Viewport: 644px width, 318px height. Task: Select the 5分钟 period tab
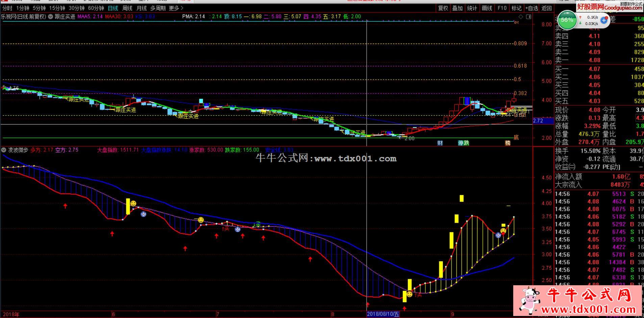click(x=39, y=8)
